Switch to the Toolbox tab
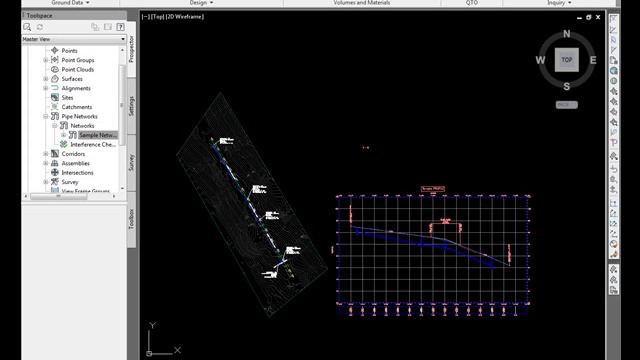The height and width of the screenshot is (360, 640). (x=131, y=219)
